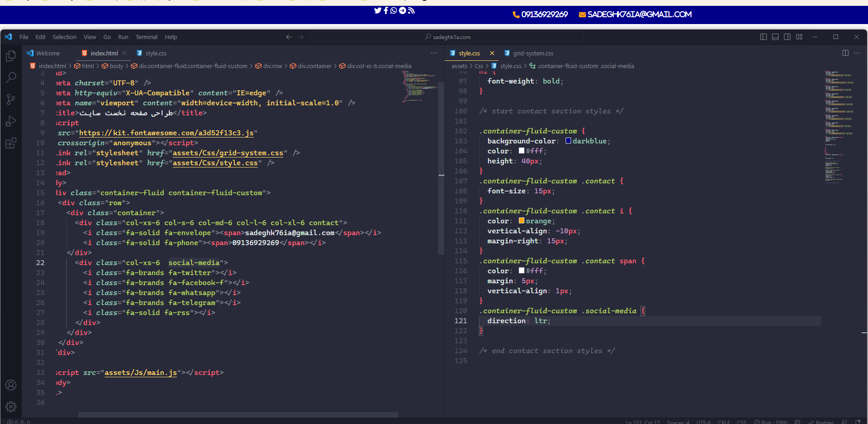The width and height of the screenshot is (868, 424).
Task: Click the VS Code logo icon
Action: click(9, 37)
